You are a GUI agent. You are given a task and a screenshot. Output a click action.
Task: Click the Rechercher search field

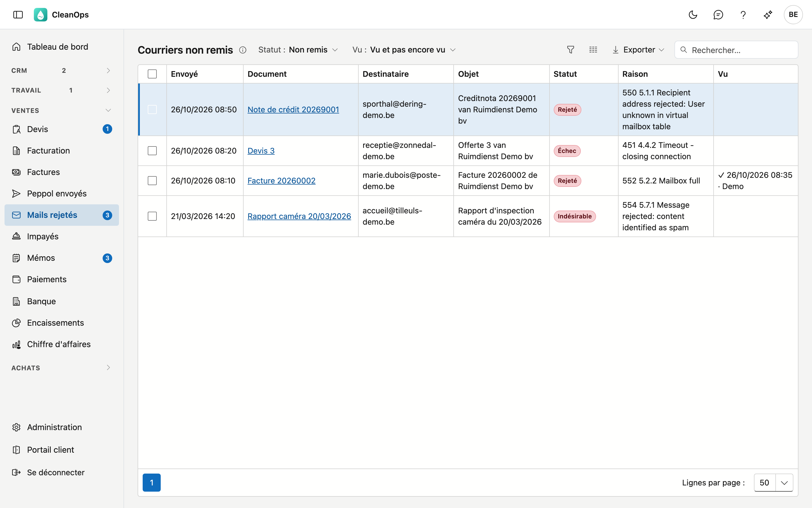click(x=736, y=50)
